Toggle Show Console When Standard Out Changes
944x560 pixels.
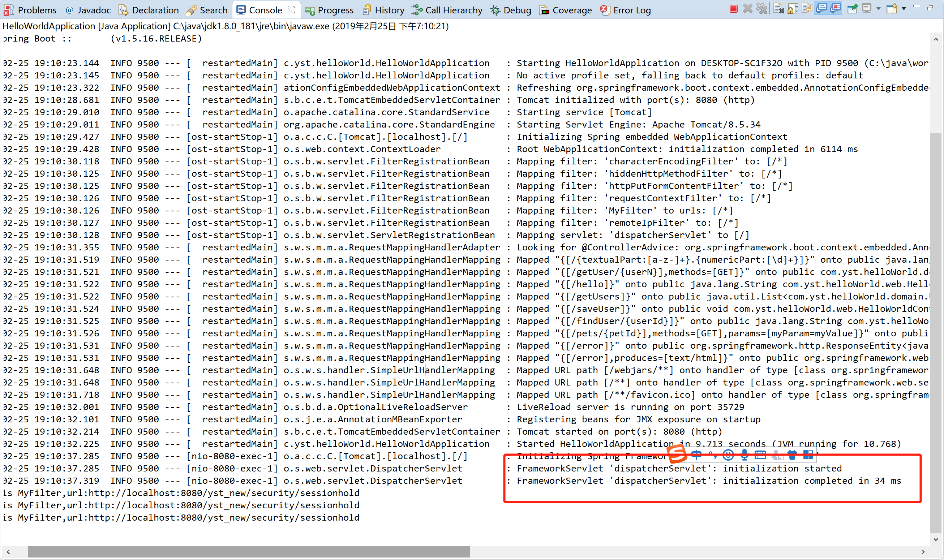tap(821, 9)
